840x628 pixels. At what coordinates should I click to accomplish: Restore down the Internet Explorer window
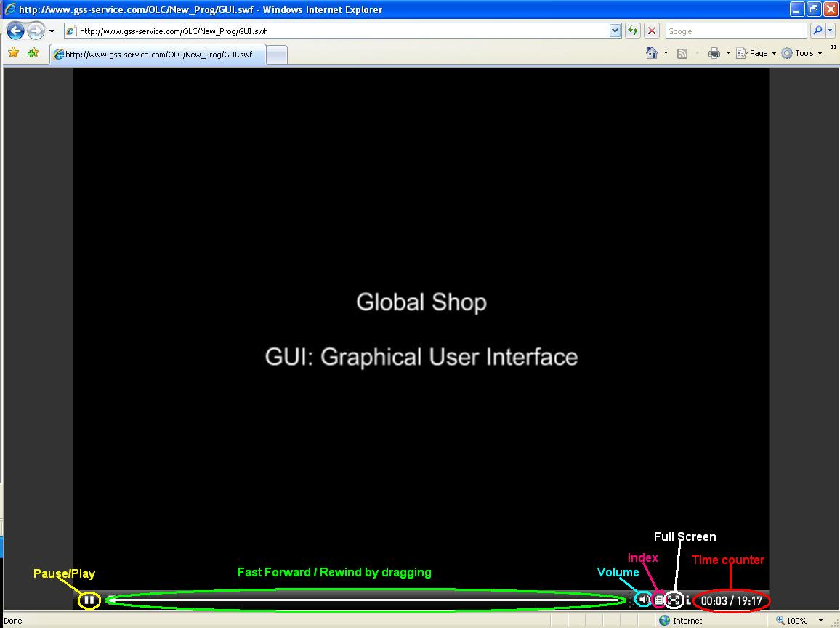point(813,9)
